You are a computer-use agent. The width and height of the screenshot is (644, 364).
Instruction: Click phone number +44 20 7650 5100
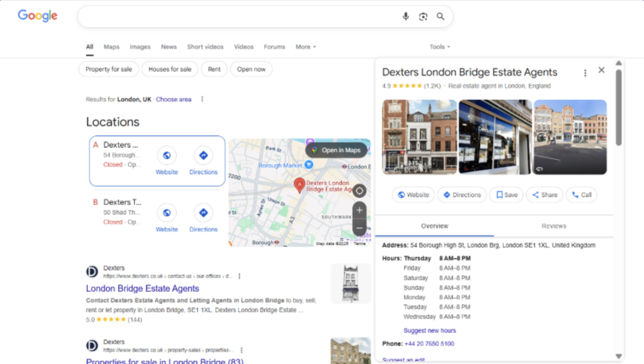[429, 344]
